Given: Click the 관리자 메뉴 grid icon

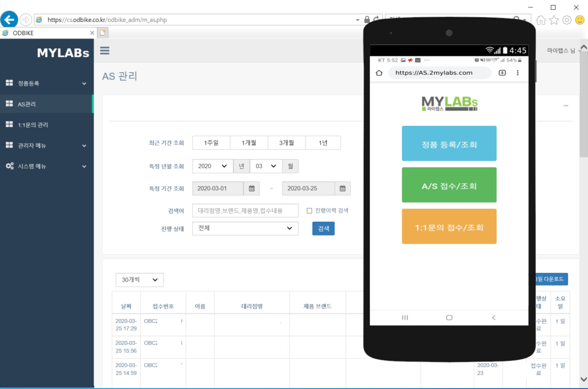Looking at the screenshot, I should 9,145.
